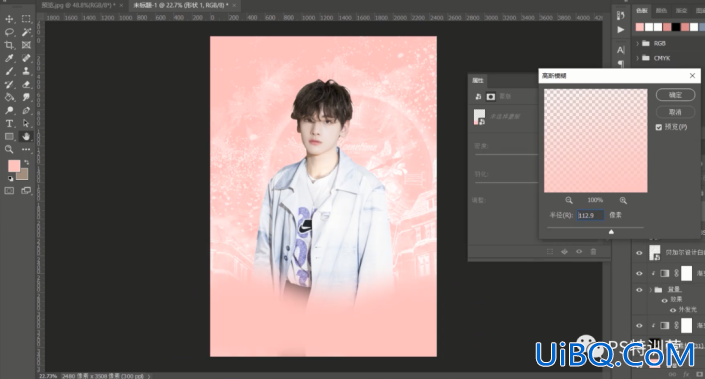Viewport: 705px width, 379px height.
Task: Close the Gaussian Blur dialog
Action: (692, 76)
